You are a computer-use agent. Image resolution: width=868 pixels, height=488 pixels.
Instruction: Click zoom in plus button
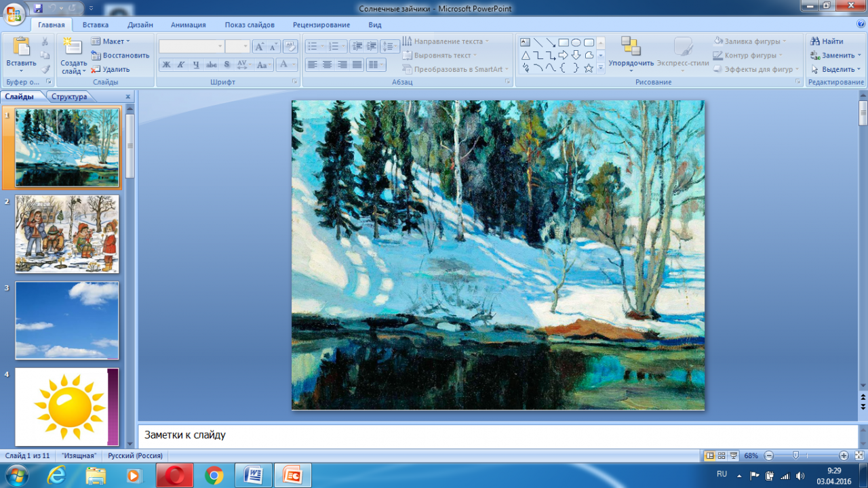tap(844, 455)
